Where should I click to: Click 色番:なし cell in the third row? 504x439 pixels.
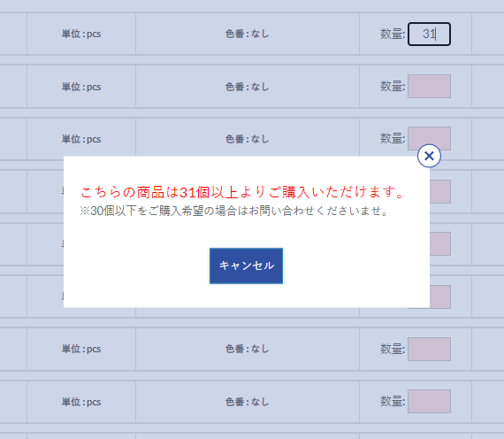[x=248, y=139]
